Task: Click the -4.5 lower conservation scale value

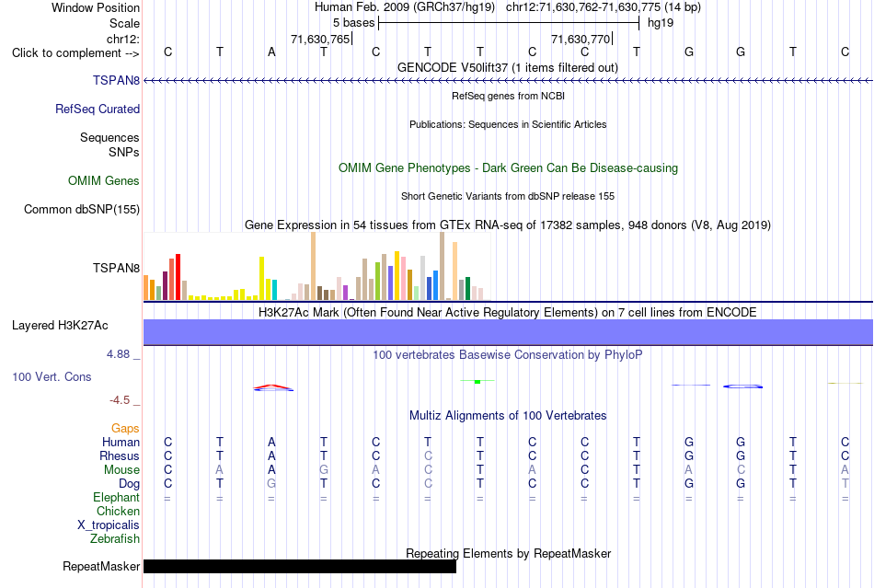Action: point(120,400)
